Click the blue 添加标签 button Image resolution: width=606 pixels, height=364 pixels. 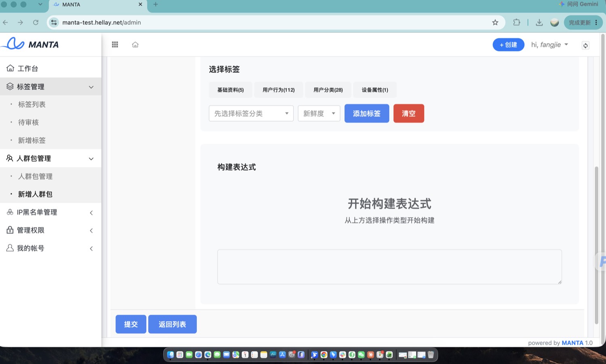pos(367,113)
